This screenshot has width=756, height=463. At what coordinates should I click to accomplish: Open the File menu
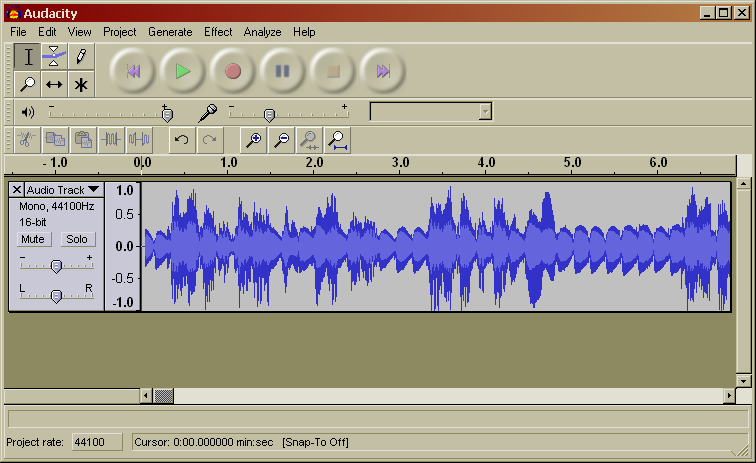18,32
